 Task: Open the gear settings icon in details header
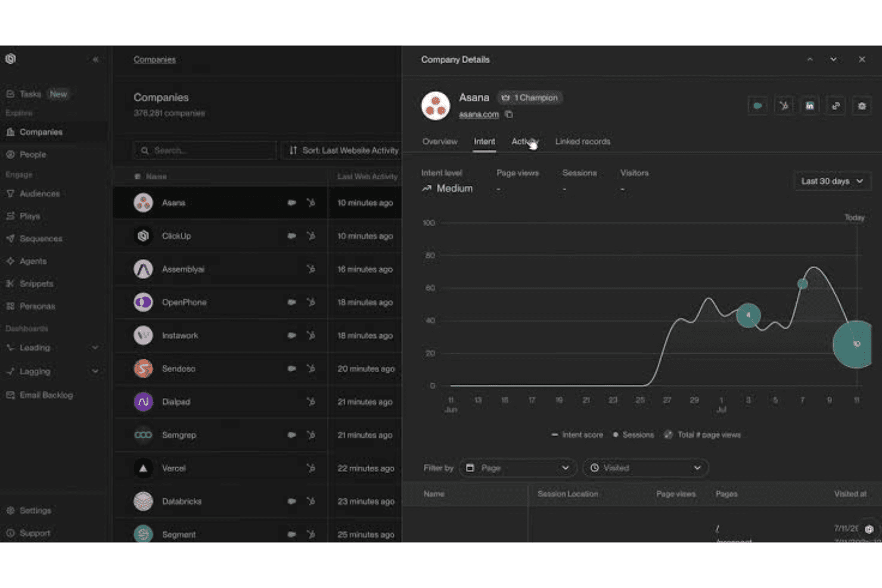tap(862, 106)
